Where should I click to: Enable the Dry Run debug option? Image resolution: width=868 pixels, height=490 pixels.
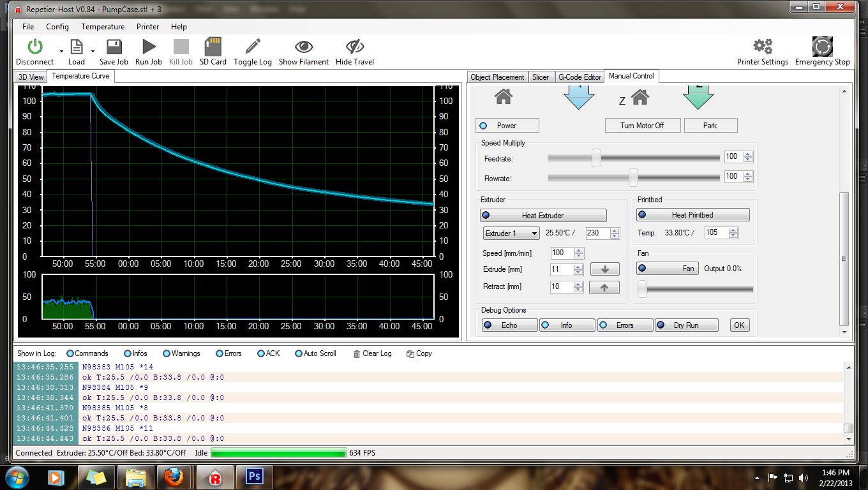[x=686, y=325]
